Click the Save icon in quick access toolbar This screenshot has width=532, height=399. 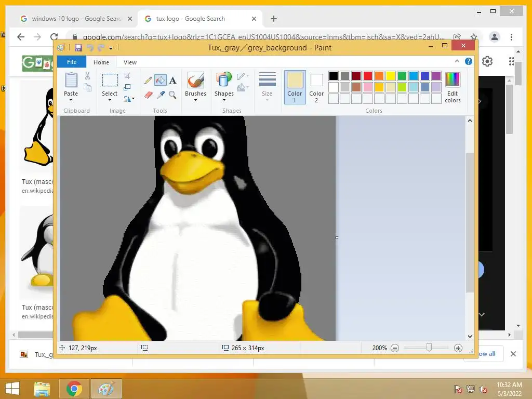click(78, 48)
